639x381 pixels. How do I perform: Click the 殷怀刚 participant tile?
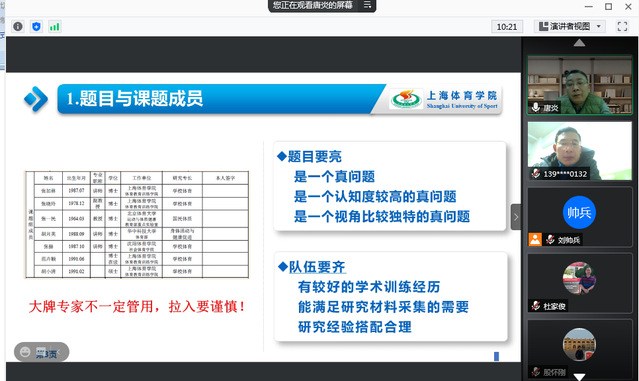(x=579, y=349)
